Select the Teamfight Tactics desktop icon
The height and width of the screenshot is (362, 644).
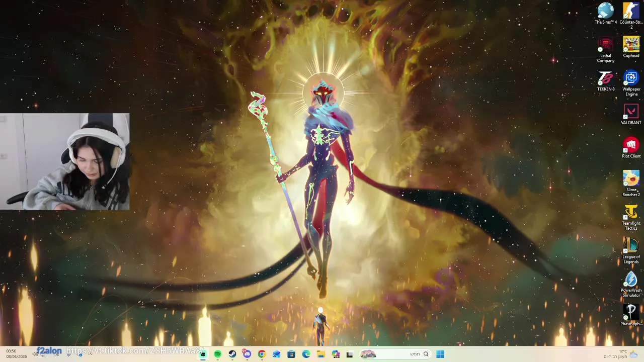[x=631, y=217]
